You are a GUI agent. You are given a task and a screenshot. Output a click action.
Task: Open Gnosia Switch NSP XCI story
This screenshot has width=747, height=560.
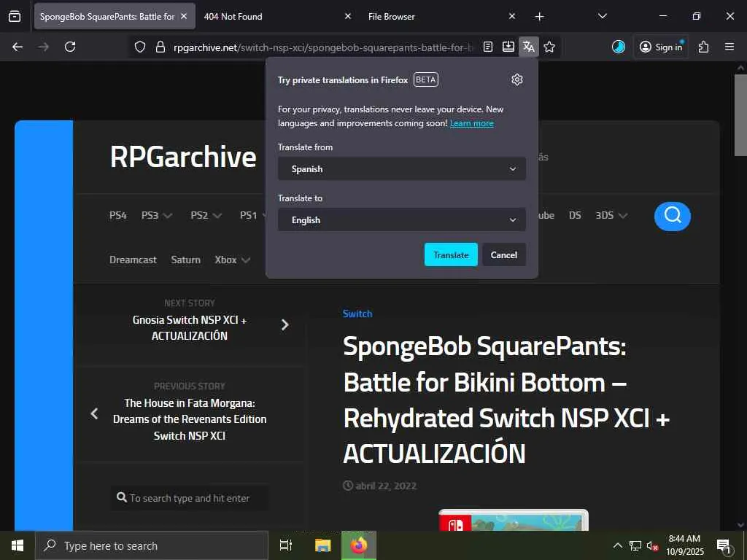(190, 327)
